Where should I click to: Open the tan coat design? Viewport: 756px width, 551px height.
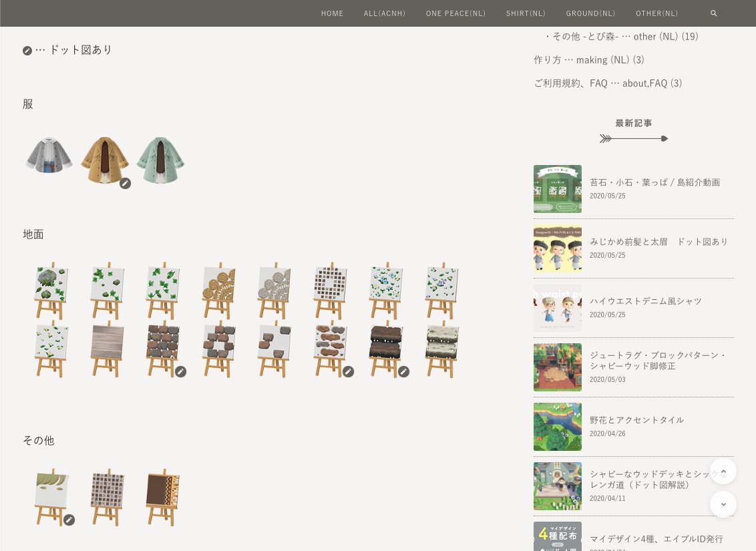tap(105, 160)
